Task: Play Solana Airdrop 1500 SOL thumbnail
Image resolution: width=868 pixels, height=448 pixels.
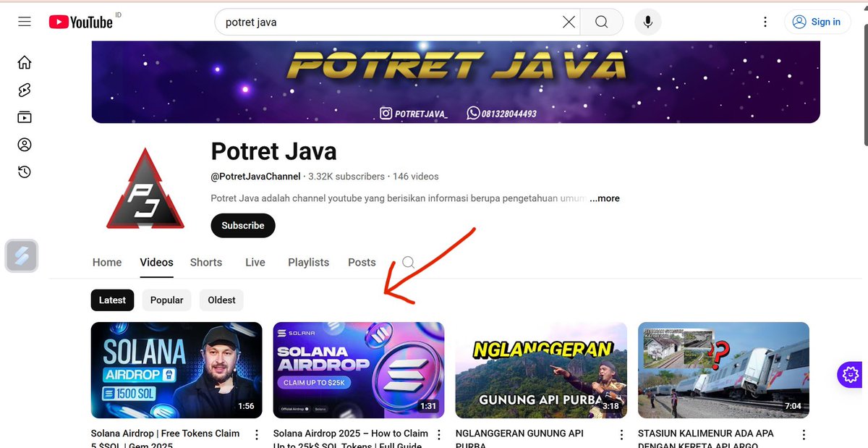Action: 176,370
